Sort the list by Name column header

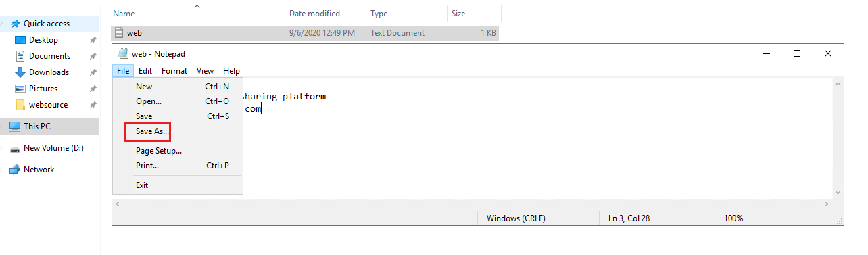(123, 14)
